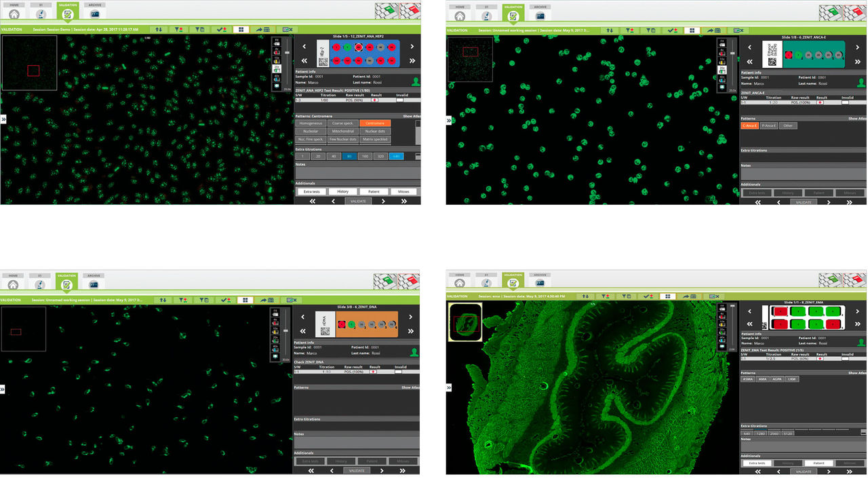
Task: Click the AMA pattern button in the EMA panel
Action: [763, 379]
